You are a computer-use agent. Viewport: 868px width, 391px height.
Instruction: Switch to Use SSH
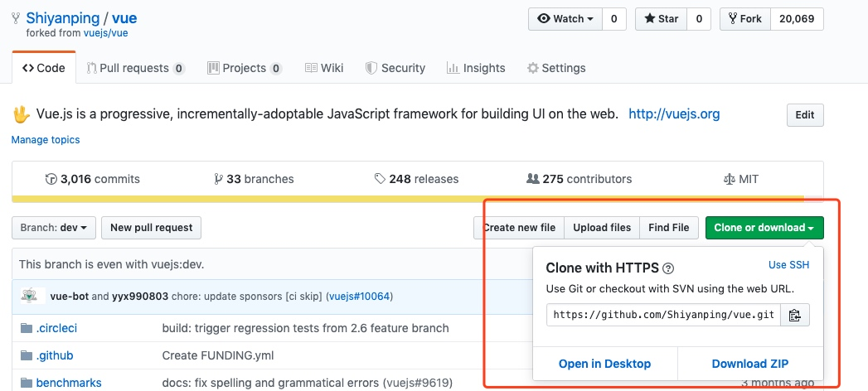click(x=789, y=265)
